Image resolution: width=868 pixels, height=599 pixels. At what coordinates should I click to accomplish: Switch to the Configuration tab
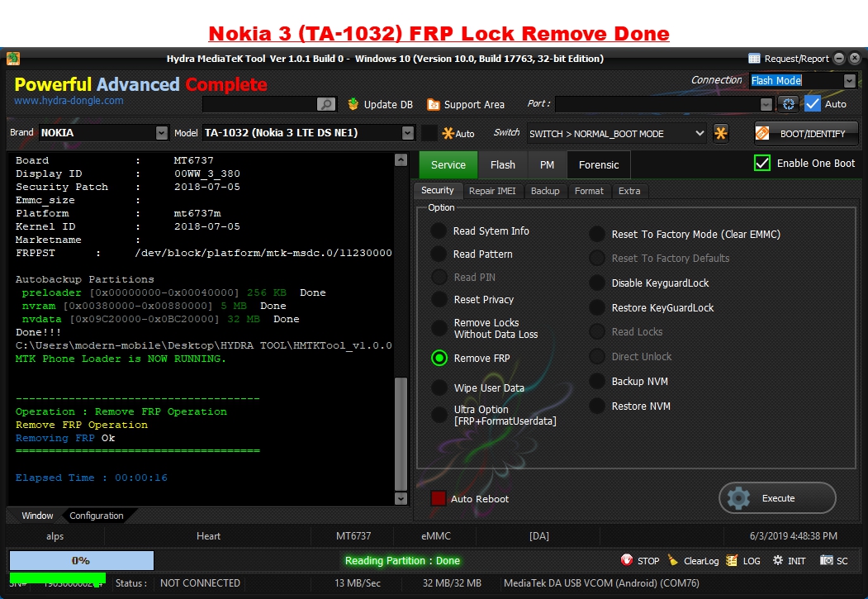coord(97,516)
